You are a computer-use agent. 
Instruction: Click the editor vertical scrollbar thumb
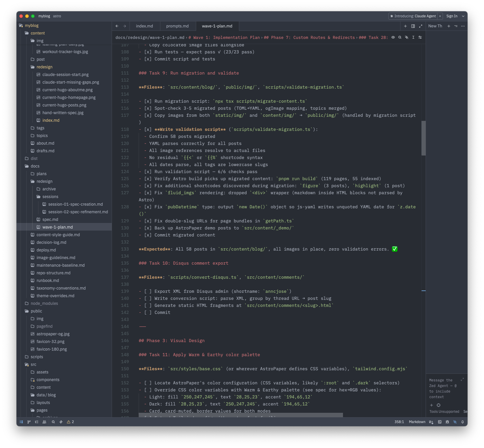(x=423, y=138)
